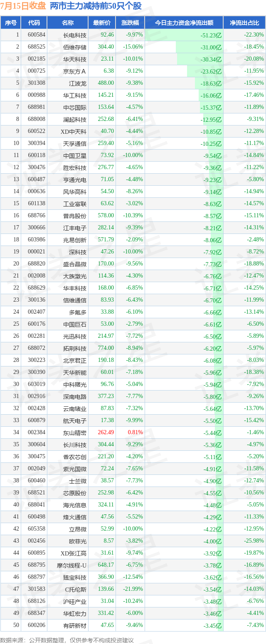
Task: Select stock name 东山精密
Action: tap(75, 433)
